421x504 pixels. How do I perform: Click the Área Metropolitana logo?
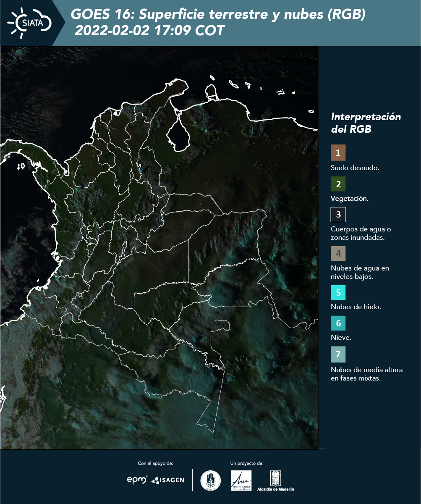[x=241, y=480]
